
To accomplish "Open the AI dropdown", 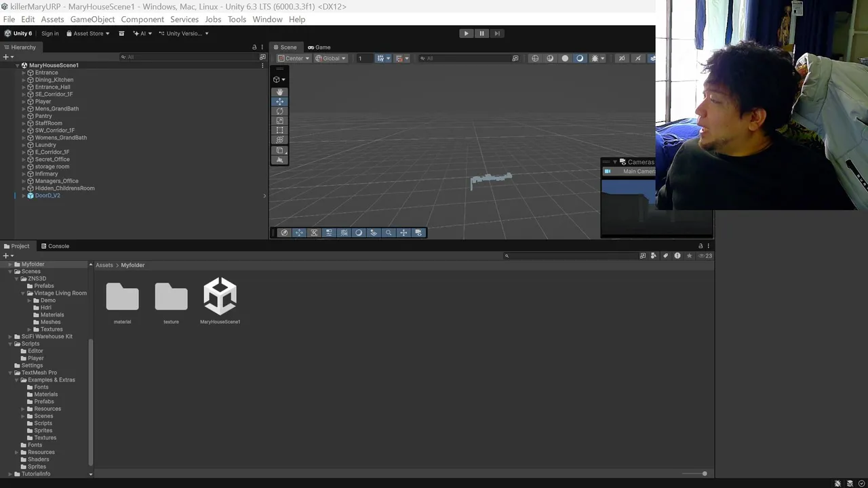I will point(142,33).
